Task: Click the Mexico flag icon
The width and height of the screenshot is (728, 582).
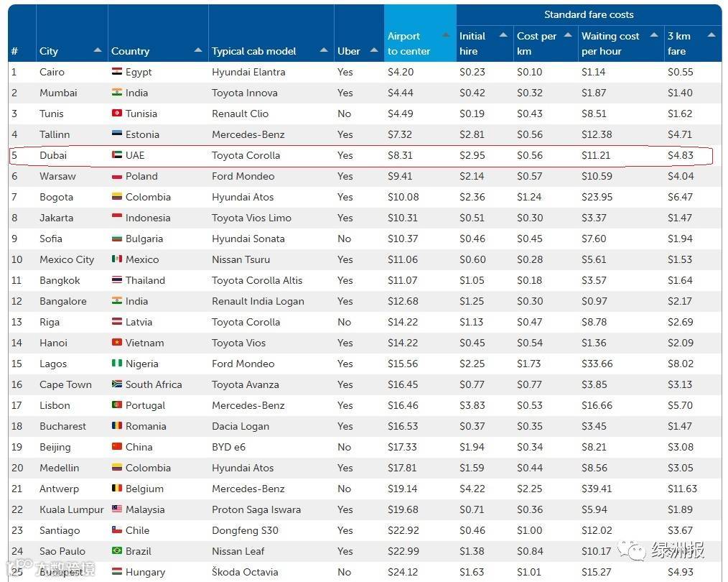Action: pos(117,259)
